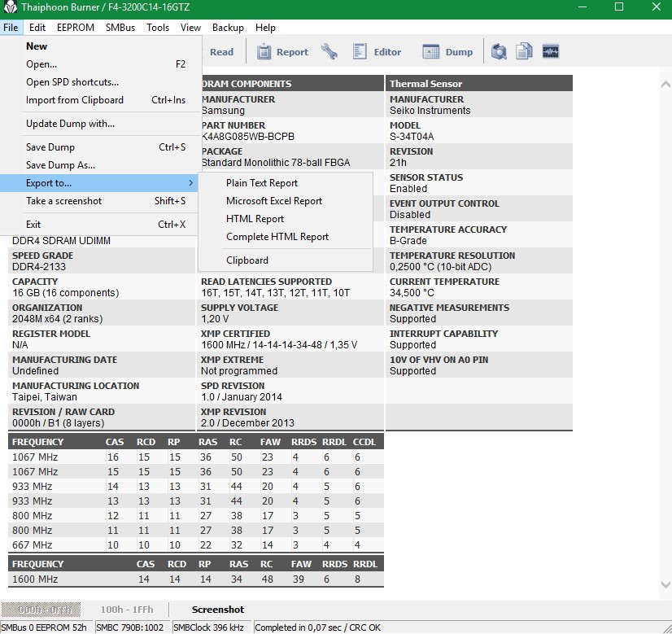Click the memory chip icon in toolbar
The width and height of the screenshot is (672, 634).
(x=550, y=51)
